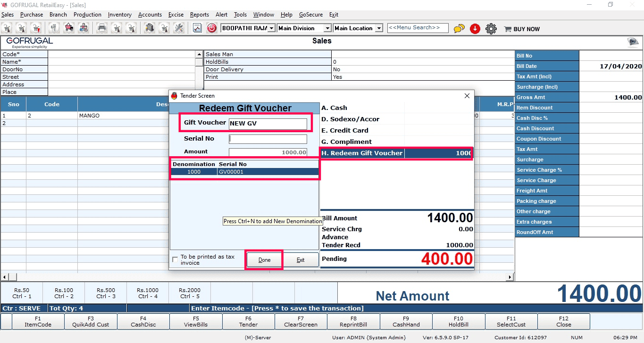
Task: Select the Rs.100 denomination shortcut
Action: 64,293
